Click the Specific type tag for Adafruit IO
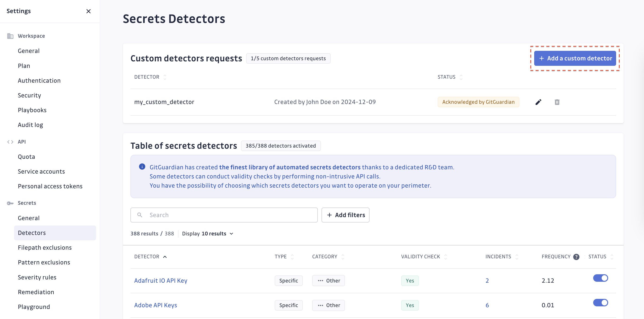644x319 pixels. pos(289,281)
